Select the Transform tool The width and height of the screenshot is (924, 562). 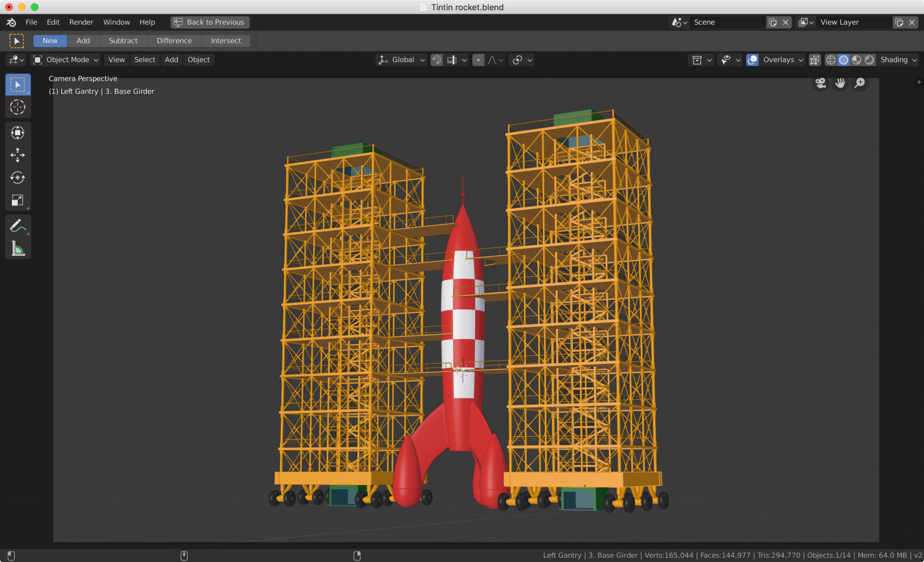tap(18, 133)
